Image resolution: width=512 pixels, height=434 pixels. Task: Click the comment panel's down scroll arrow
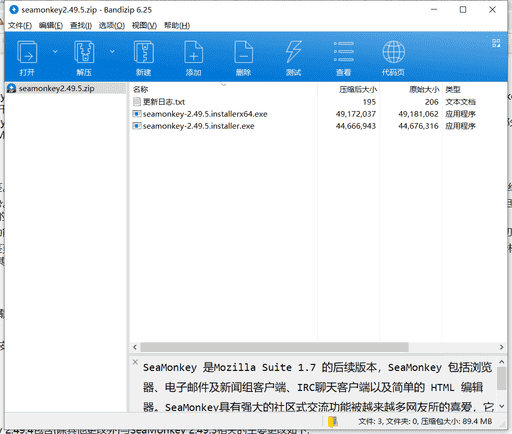[x=502, y=406]
